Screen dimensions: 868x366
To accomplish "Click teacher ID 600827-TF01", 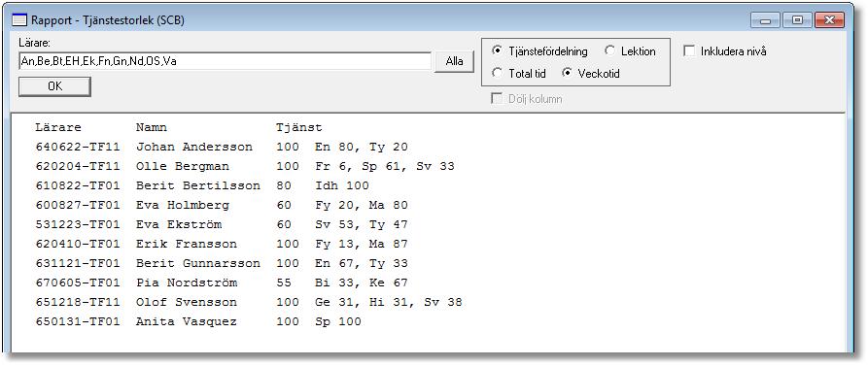I will pos(78,205).
